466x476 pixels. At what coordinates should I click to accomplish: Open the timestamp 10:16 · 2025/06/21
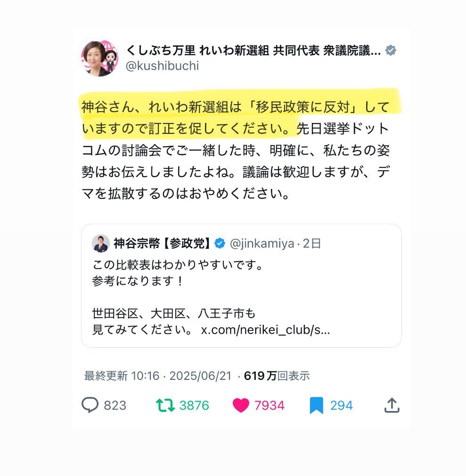(181, 376)
